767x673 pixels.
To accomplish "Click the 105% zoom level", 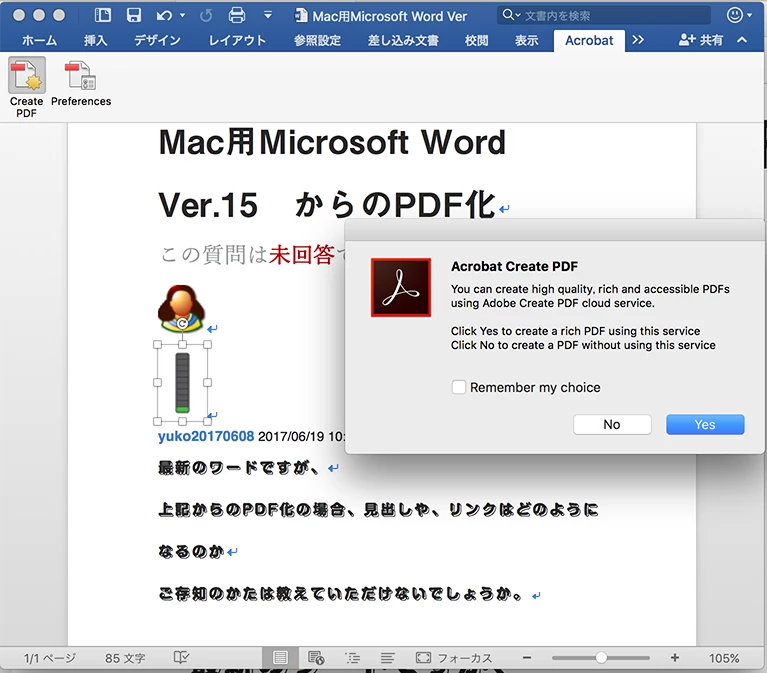I will click(x=724, y=658).
